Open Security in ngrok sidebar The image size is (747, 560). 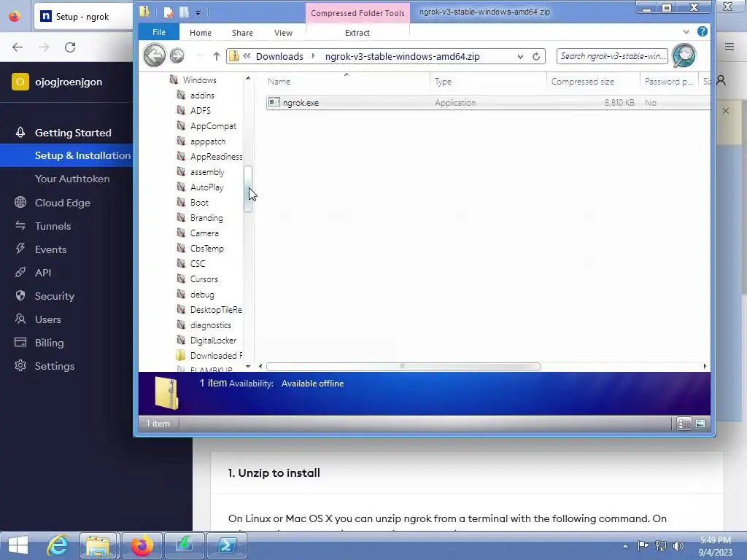tap(54, 296)
